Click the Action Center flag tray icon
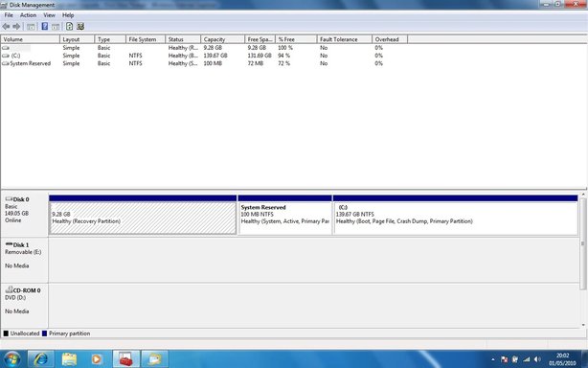This screenshot has width=588, height=368. tap(505, 359)
